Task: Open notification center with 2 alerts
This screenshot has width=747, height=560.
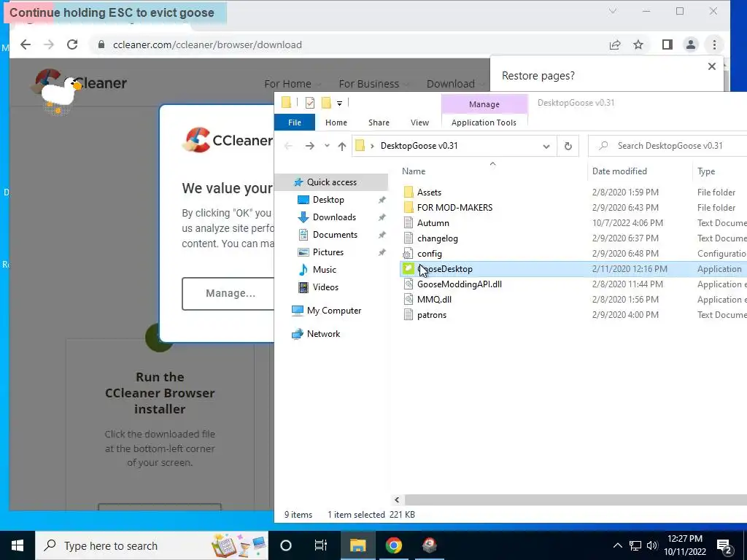Action: [724, 547]
